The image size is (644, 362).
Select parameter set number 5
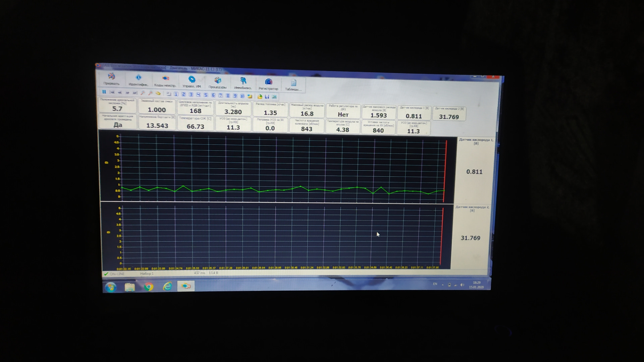206,95
